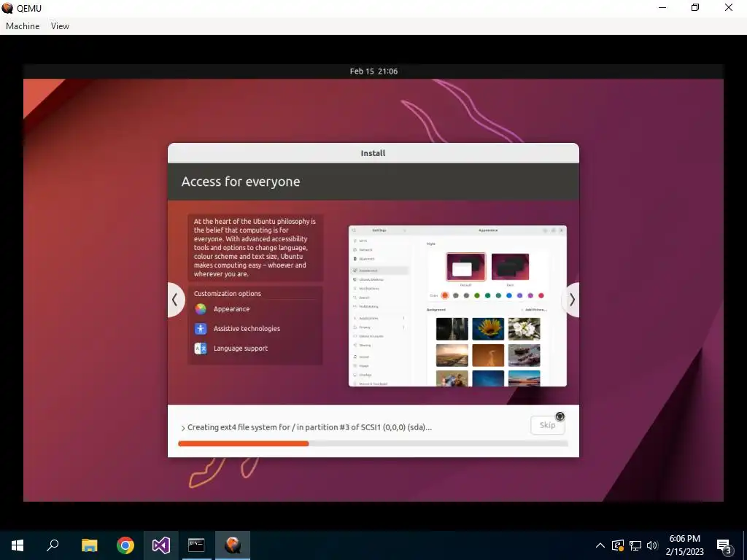Click the Skip button in installer
747x560 pixels.
547,425
